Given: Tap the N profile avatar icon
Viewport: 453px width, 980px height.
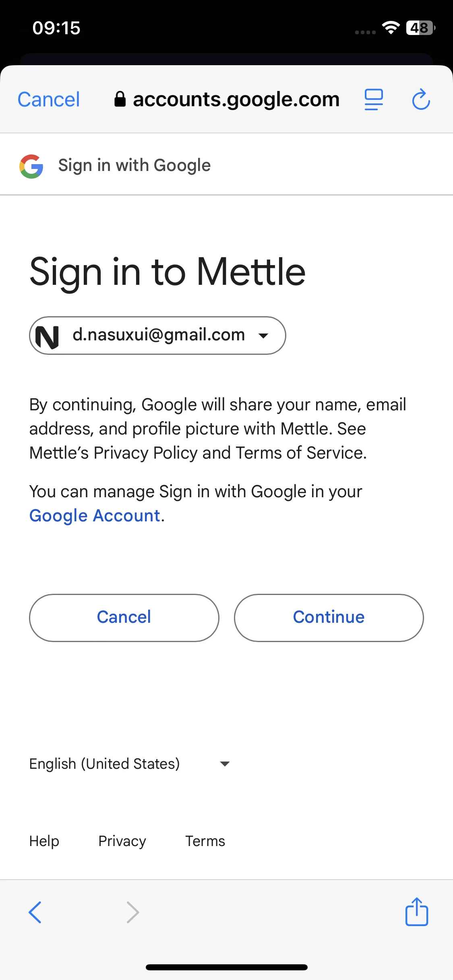Looking at the screenshot, I should pos(47,336).
